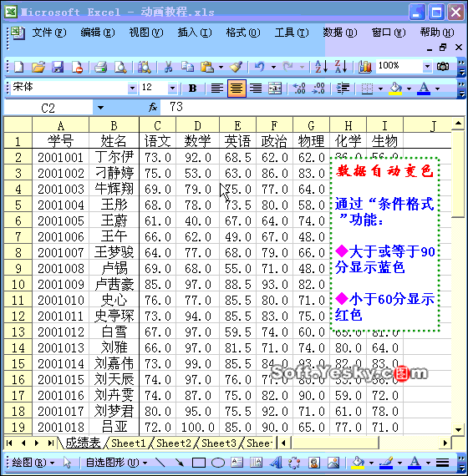Open the Print Preview icon
Screen dimensions: 468x476
[x=120, y=67]
